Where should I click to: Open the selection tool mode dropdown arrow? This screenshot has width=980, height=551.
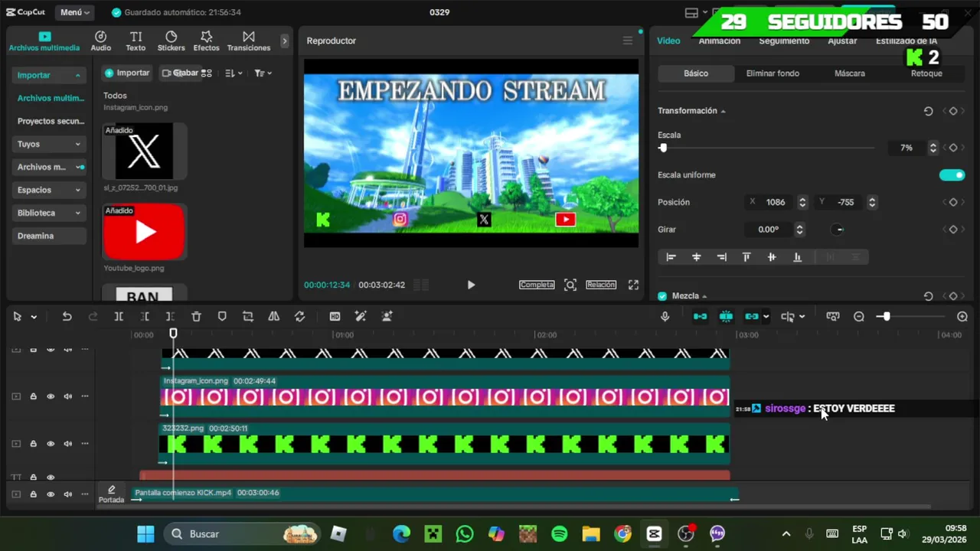tap(34, 317)
